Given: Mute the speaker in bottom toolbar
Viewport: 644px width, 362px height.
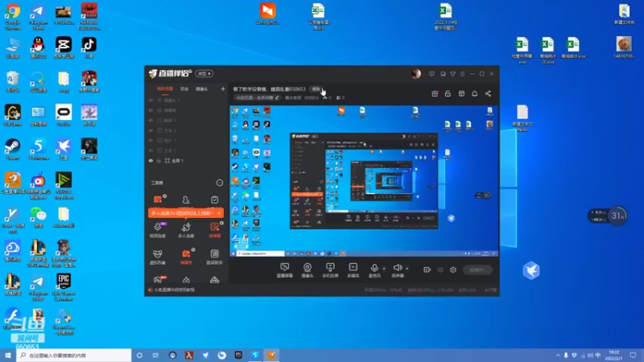Looking at the screenshot, I should click(397, 270).
